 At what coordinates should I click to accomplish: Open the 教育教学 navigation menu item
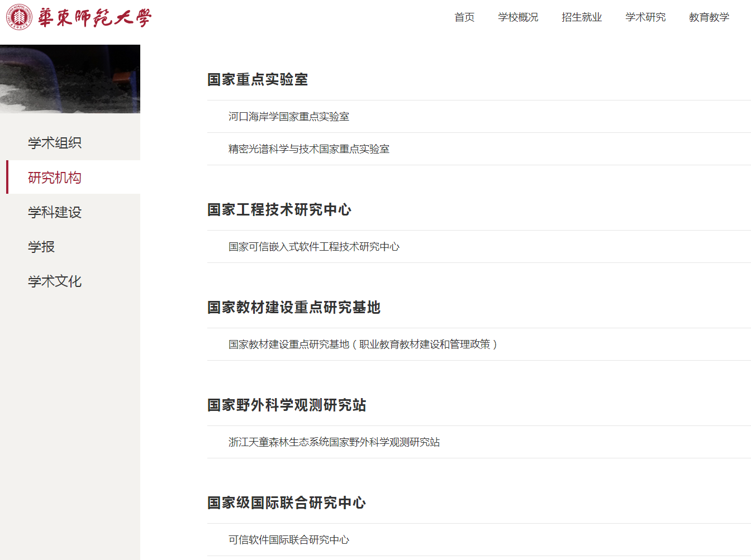709,17
